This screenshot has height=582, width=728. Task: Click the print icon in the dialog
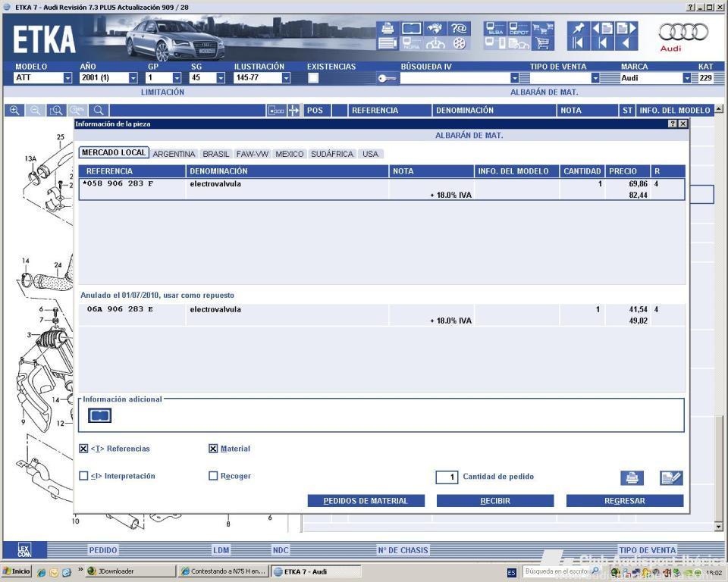632,477
